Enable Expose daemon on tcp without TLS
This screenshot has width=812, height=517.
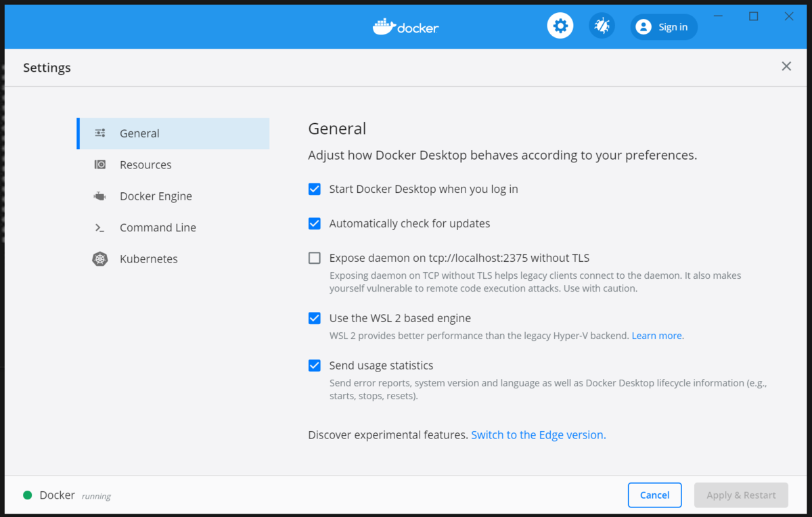click(315, 258)
